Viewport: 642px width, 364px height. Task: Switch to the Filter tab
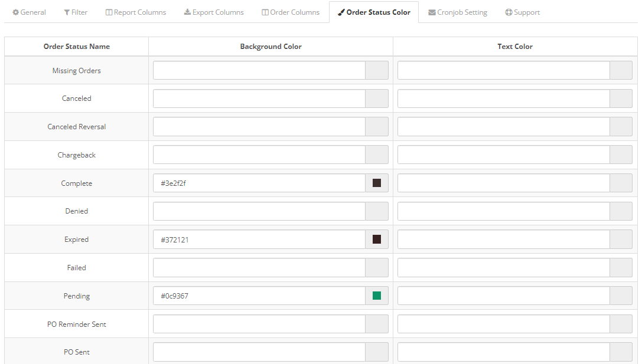click(x=76, y=12)
